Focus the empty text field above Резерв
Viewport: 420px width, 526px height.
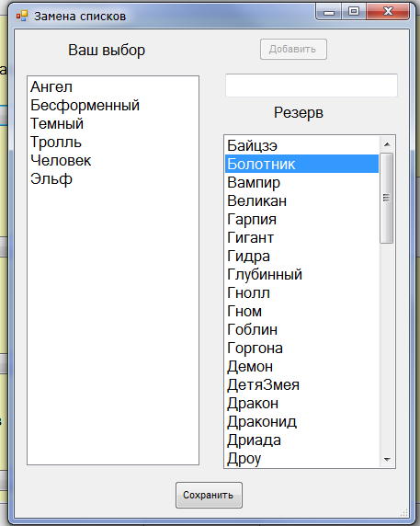tap(311, 86)
